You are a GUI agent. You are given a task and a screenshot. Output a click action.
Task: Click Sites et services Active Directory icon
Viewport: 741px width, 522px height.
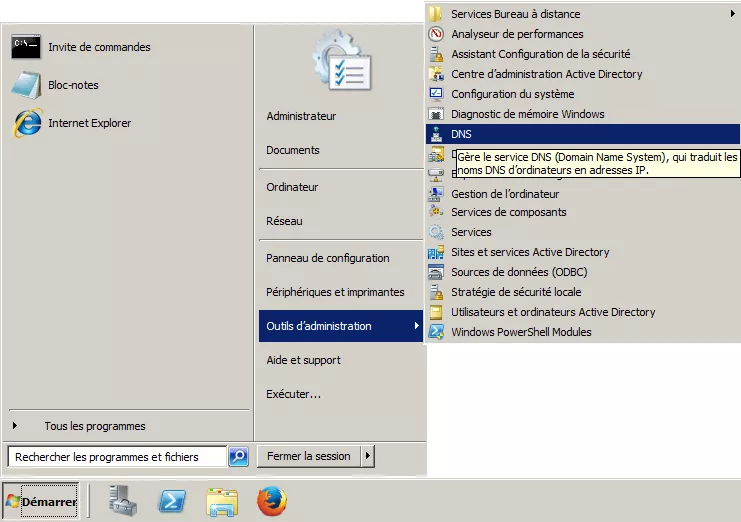point(436,252)
